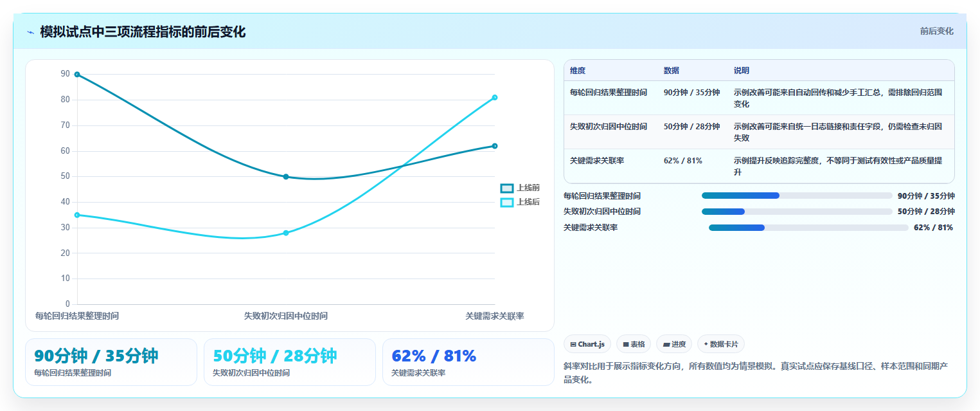The width and height of the screenshot is (980, 411).
Task: Select the Chart.js tag chip
Action: click(x=587, y=344)
